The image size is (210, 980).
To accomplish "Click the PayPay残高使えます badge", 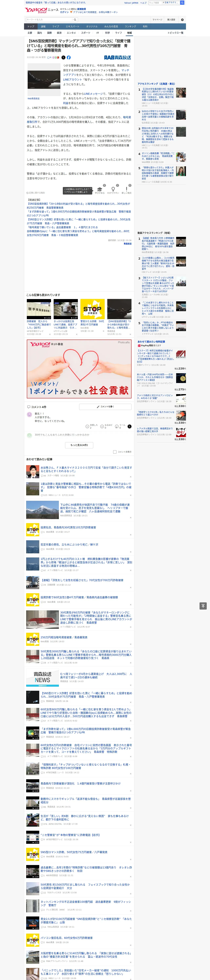I will 149,346.
